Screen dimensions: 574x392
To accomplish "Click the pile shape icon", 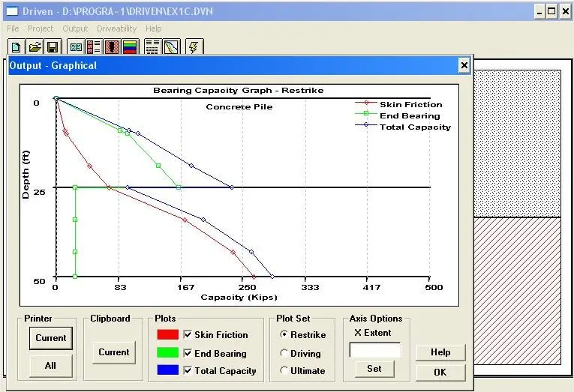I will pos(112,46).
